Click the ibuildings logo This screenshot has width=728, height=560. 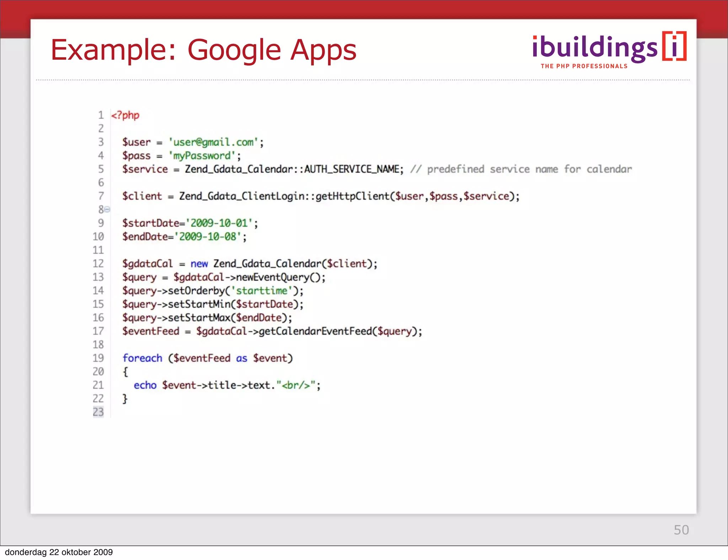click(x=609, y=50)
